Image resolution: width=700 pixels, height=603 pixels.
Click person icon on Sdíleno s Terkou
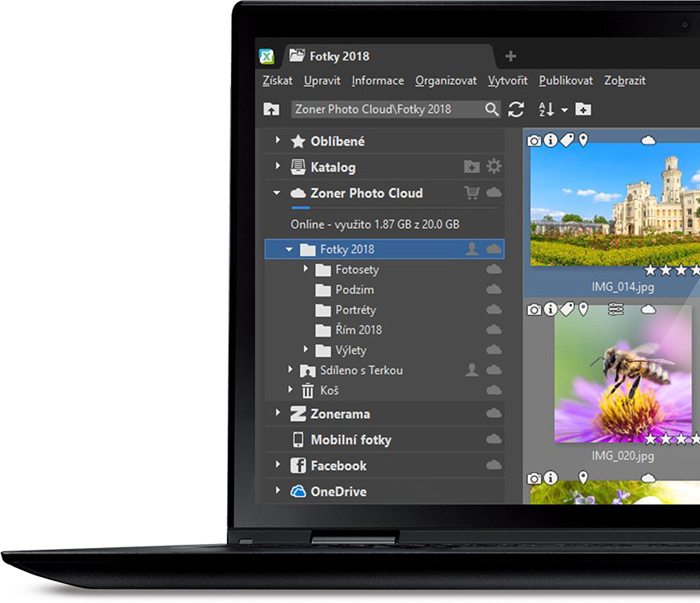[x=472, y=370]
